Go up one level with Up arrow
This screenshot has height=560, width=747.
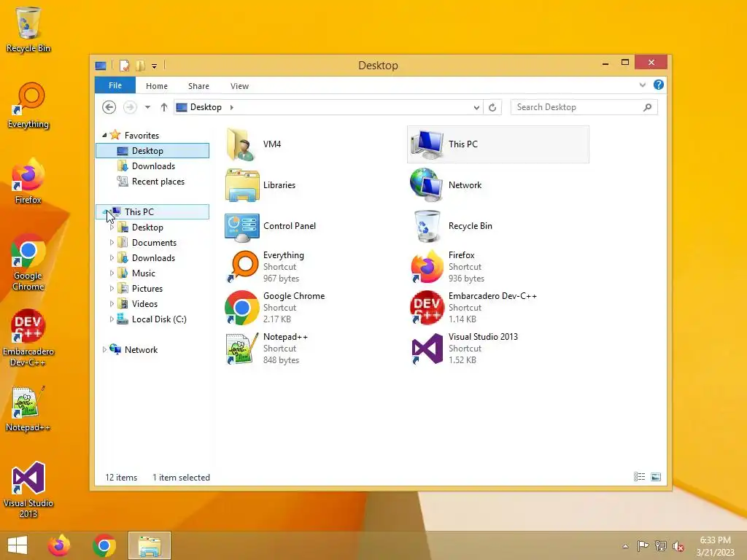click(x=164, y=107)
